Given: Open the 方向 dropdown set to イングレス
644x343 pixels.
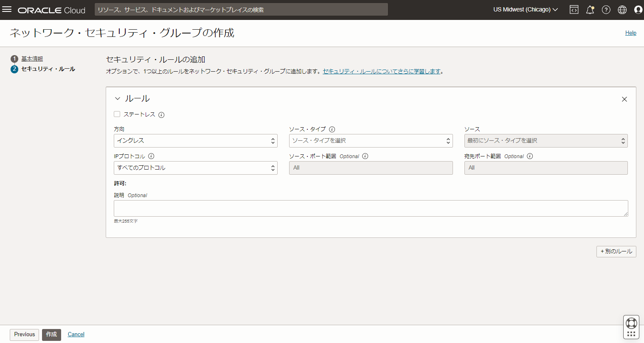Looking at the screenshot, I should (196, 141).
